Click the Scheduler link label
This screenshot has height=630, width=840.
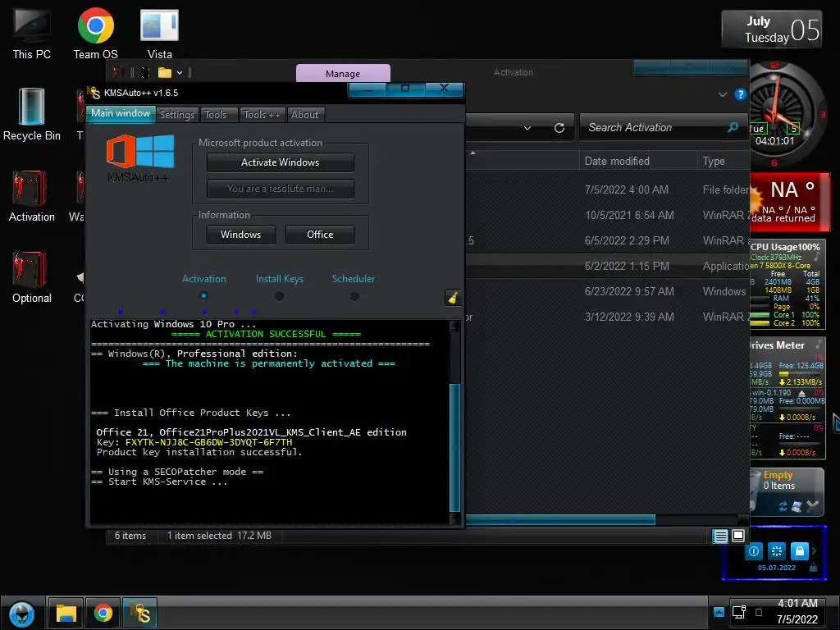(x=353, y=279)
